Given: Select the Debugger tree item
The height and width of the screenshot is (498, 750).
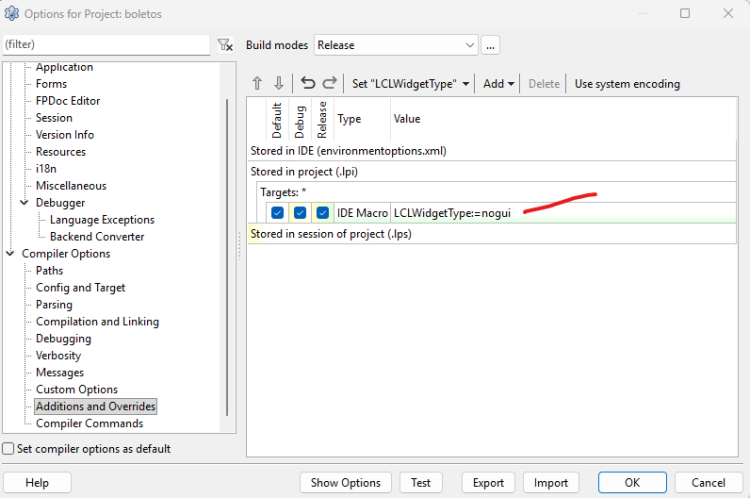Looking at the screenshot, I should pos(60,203).
